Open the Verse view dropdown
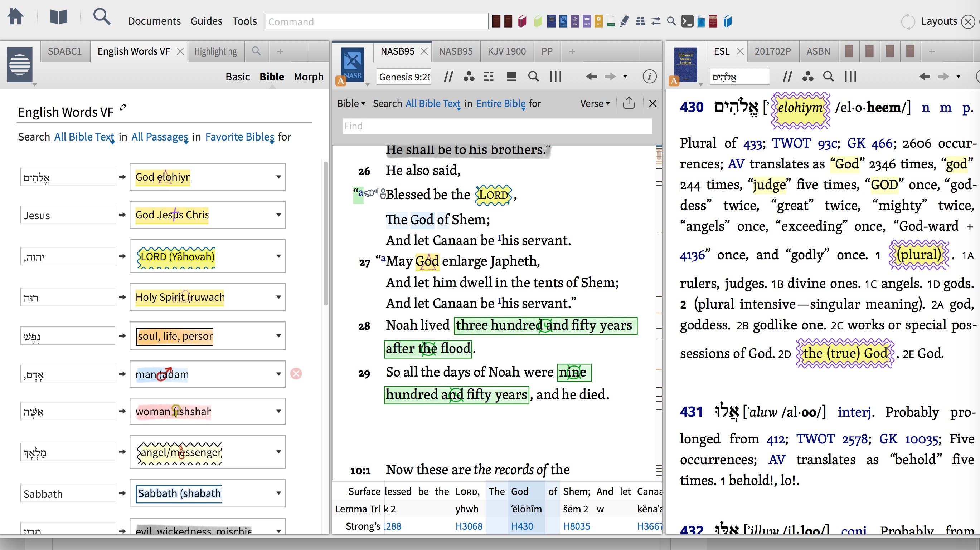This screenshot has height=550, width=980. (595, 104)
